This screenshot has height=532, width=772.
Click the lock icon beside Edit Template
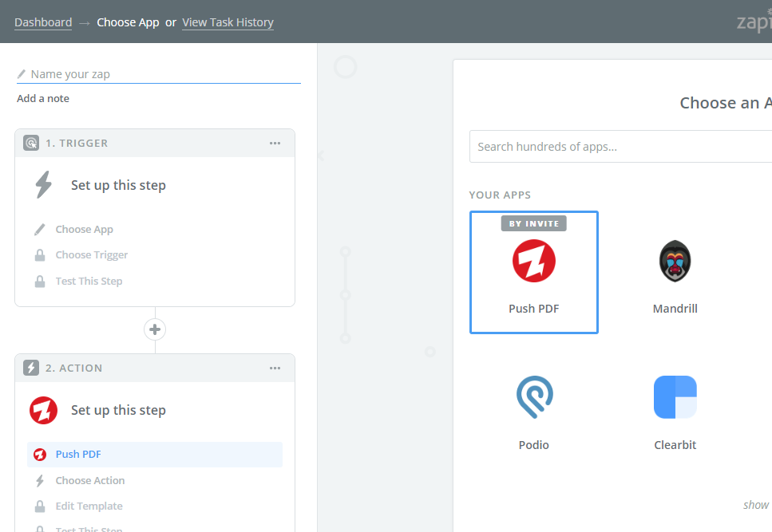tap(40, 506)
